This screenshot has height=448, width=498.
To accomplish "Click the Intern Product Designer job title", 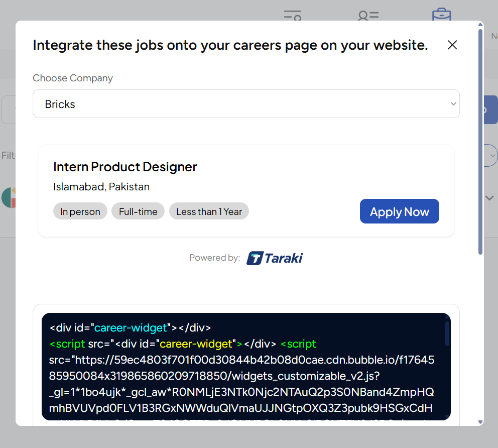I will 125,167.
